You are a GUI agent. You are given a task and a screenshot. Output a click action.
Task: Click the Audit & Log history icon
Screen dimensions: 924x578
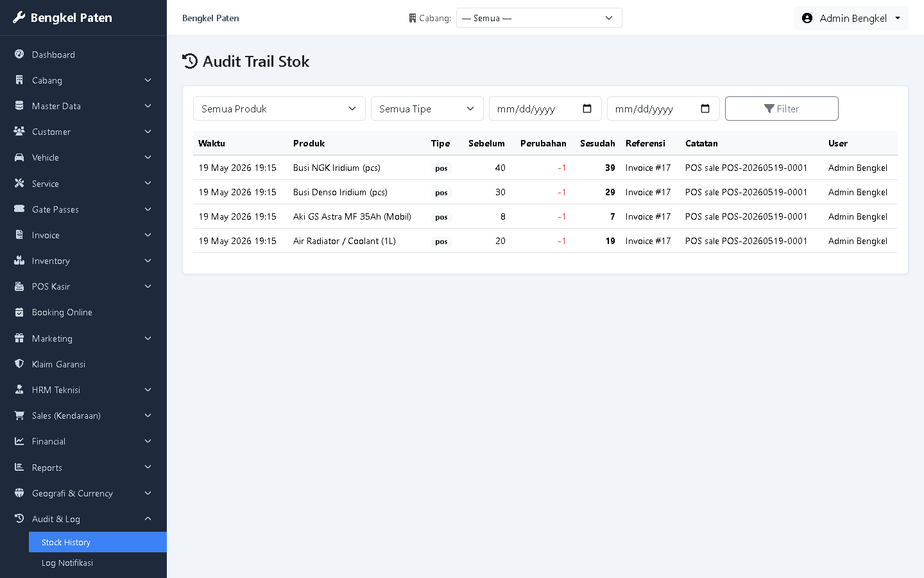point(19,518)
